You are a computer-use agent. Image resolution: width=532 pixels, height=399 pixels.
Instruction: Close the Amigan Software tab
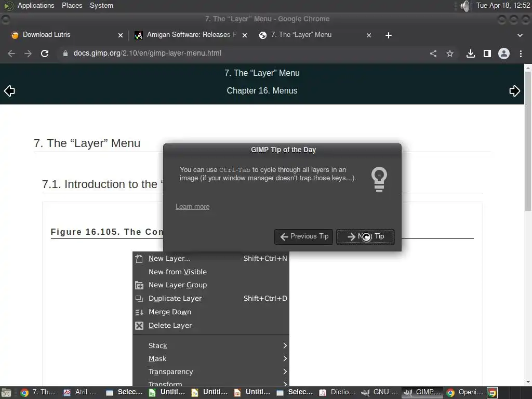point(245,35)
